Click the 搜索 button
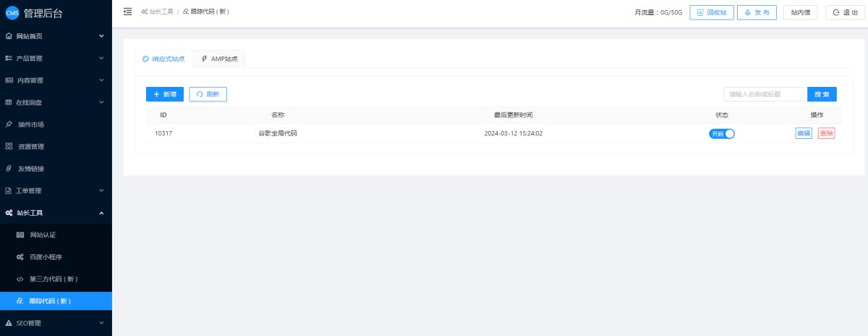 coord(822,94)
